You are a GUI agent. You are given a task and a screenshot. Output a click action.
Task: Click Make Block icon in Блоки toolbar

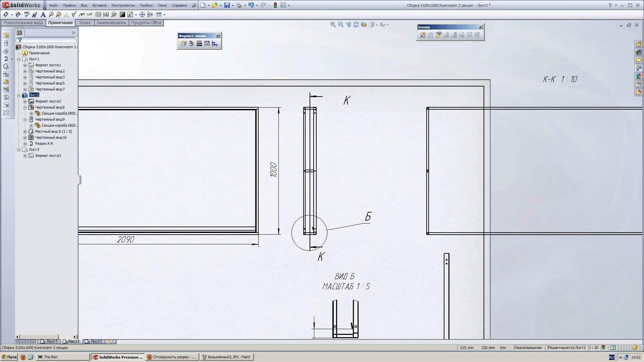tap(423, 35)
